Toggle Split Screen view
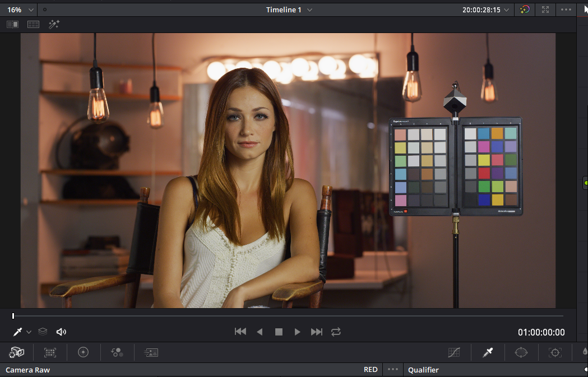This screenshot has height=377, width=588. (x=34, y=25)
